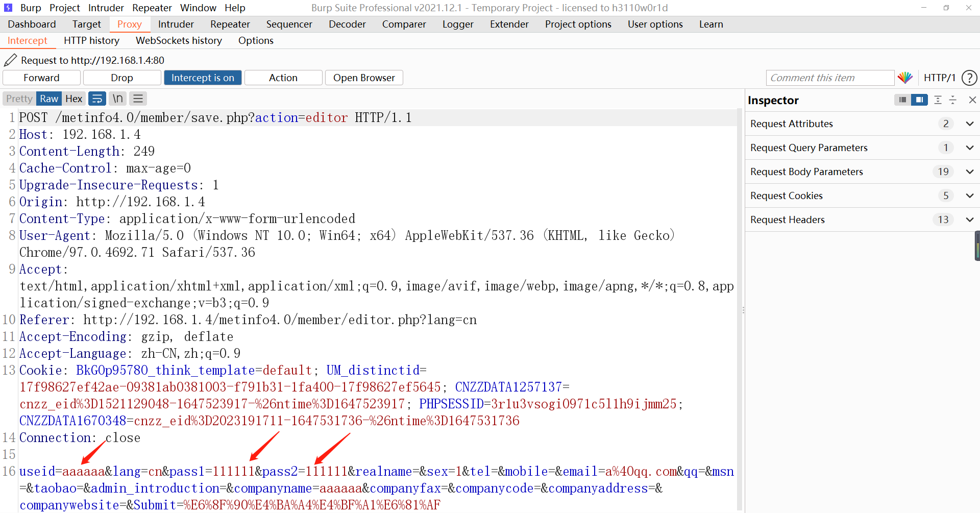Screen dimensions: 980x513
Task: Switch to the Comparer tab
Action: coord(404,24)
